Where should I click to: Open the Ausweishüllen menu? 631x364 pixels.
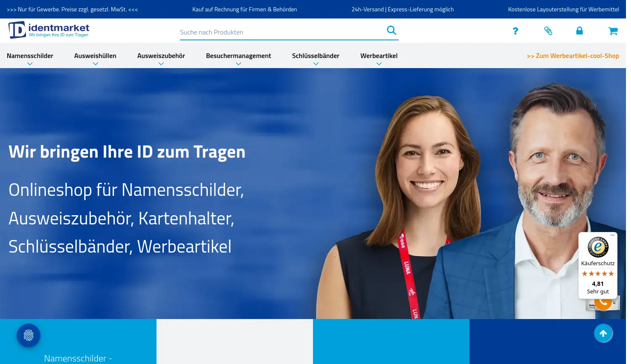[95, 55]
